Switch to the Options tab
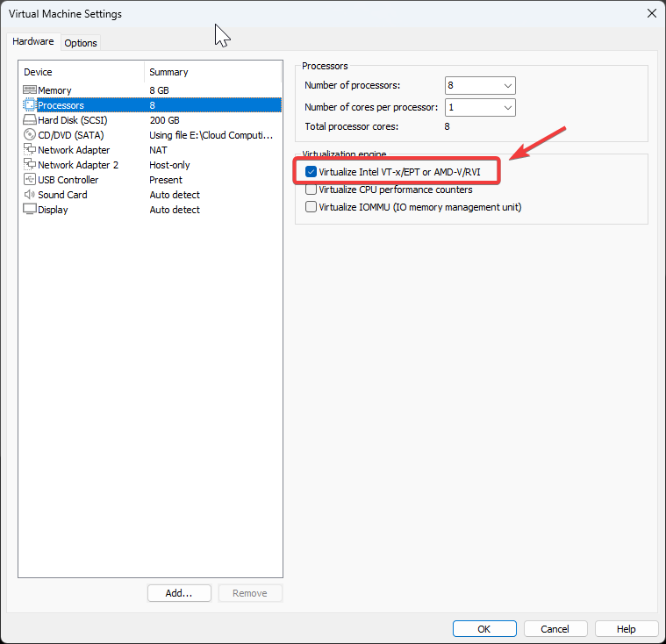 click(81, 43)
